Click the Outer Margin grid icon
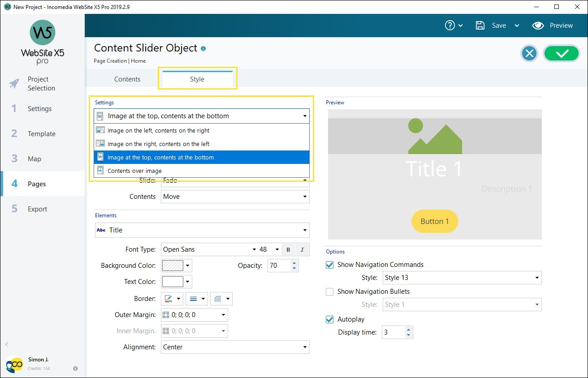The image size is (588, 378). pos(166,314)
